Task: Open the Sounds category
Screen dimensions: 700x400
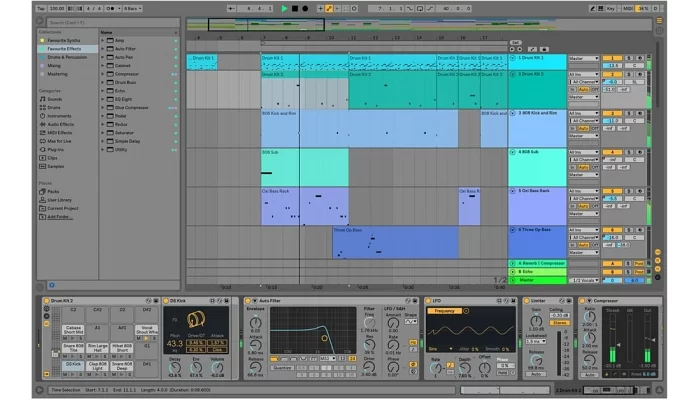Action: pyautogui.click(x=54, y=99)
